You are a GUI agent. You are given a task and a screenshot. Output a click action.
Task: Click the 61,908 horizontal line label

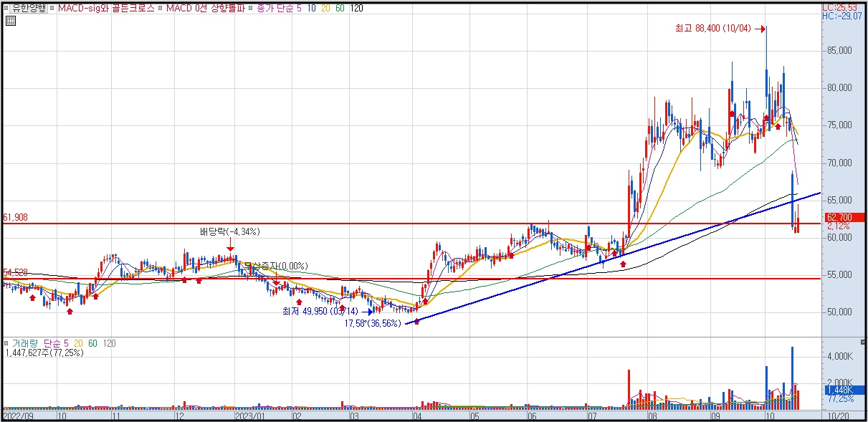15,217
